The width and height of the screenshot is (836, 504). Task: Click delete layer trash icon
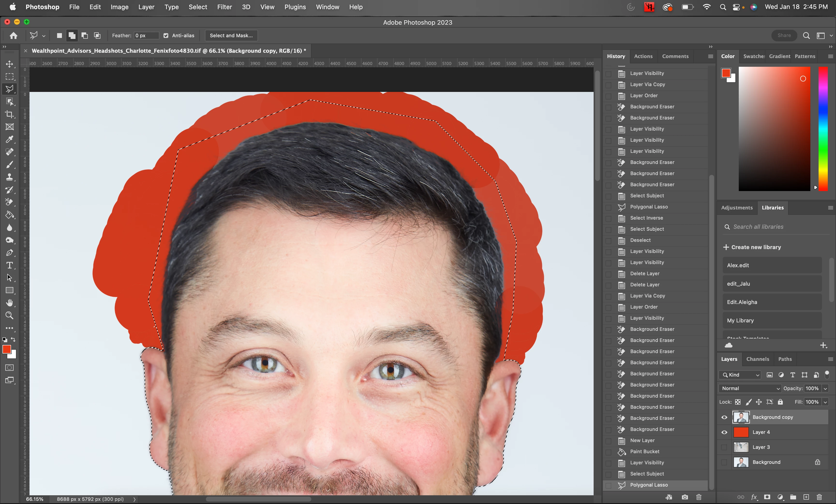pos(819,497)
